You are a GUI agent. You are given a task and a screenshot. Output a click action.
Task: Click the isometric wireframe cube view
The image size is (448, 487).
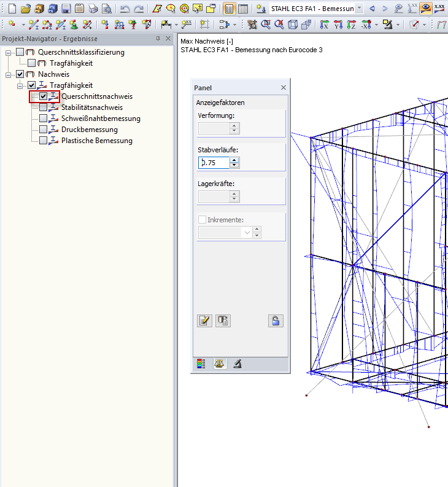[x=293, y=25]
